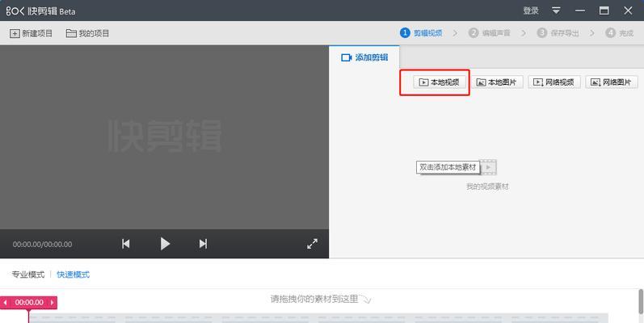Click the 00:00.00/00:00.00 time display
This screenshot has width=644, height=323.
42,244
